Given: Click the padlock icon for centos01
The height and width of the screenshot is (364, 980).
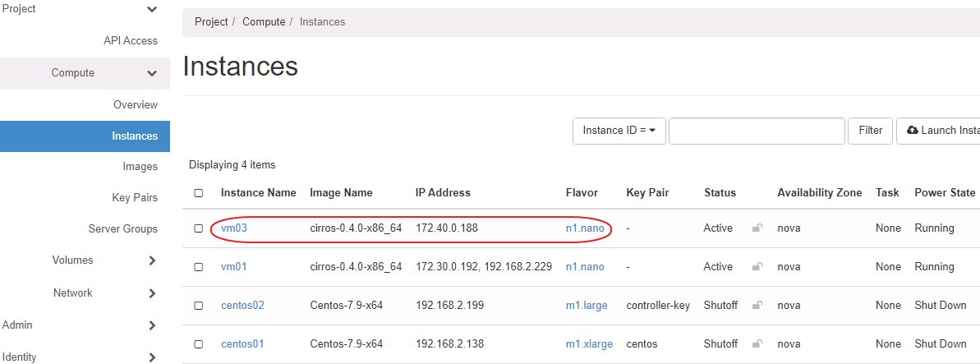Looking at the screenshot, I should click(757, 344).
